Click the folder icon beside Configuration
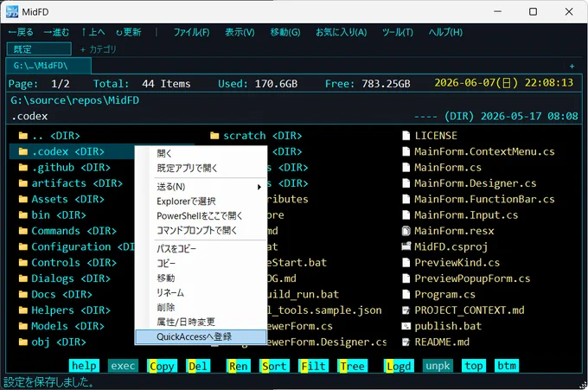 pyautogui.click(x=23, y=246)
